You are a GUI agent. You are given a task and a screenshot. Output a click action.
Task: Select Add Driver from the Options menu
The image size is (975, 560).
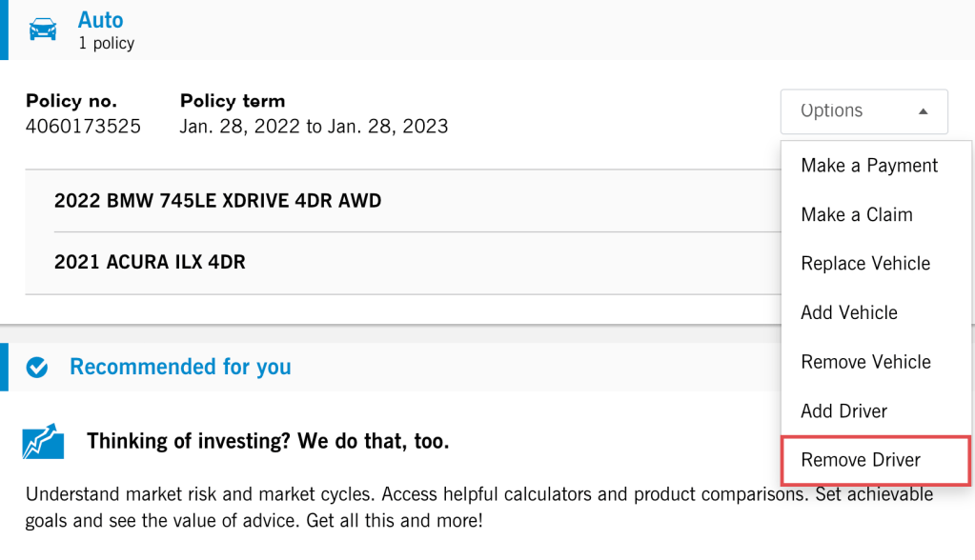click(x=843, y=410)
